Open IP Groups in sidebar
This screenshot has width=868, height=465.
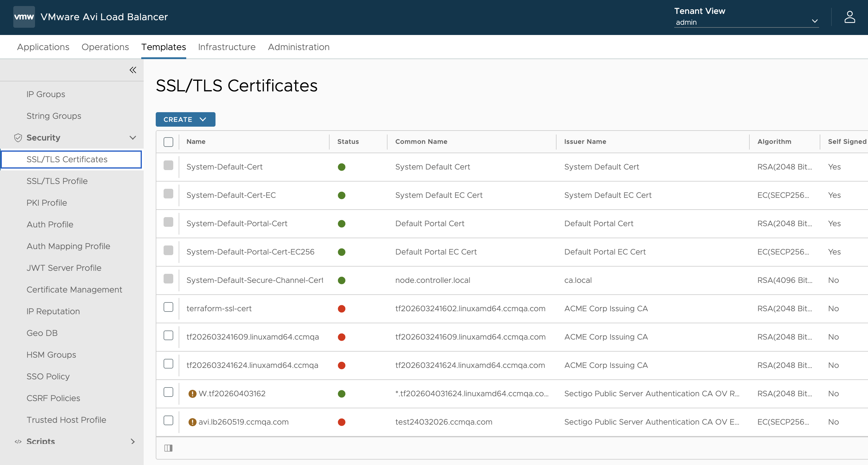coord(46,94)
